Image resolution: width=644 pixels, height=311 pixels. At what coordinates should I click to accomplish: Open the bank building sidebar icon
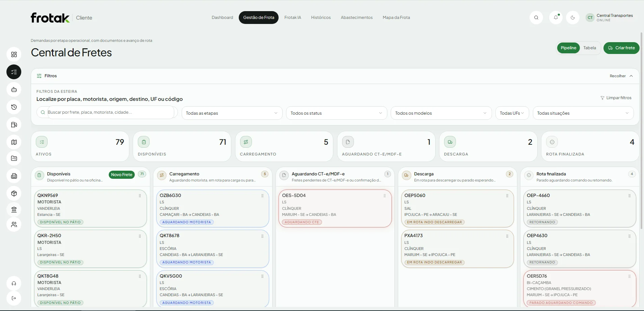[14, 209]
